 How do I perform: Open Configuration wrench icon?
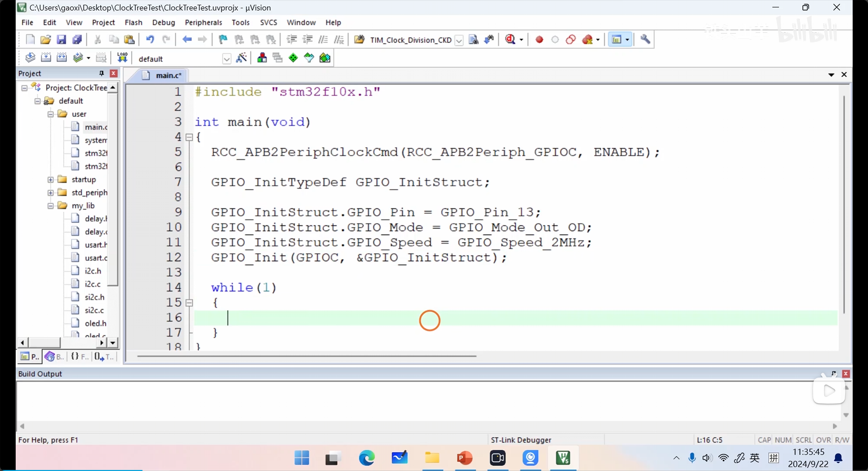(645, 40)
